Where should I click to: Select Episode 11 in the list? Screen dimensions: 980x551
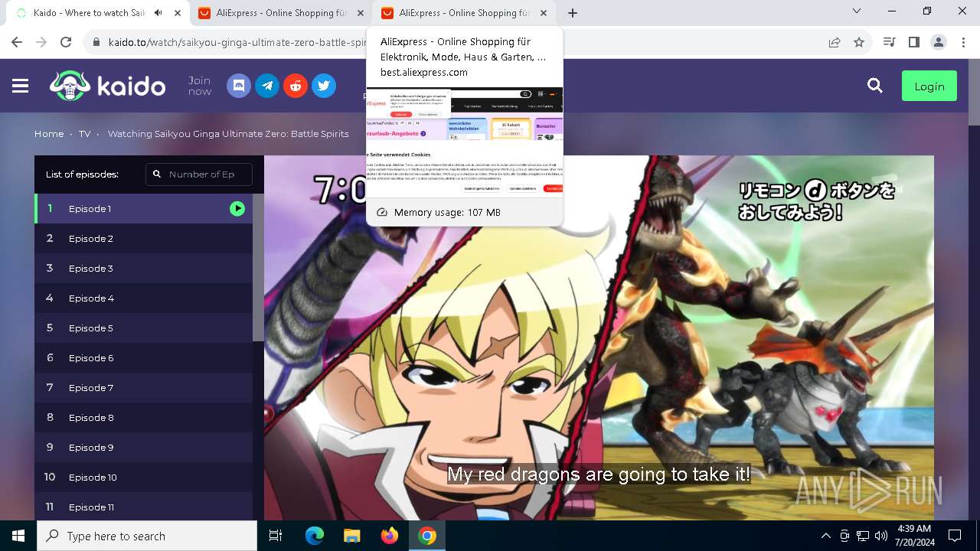143,507
